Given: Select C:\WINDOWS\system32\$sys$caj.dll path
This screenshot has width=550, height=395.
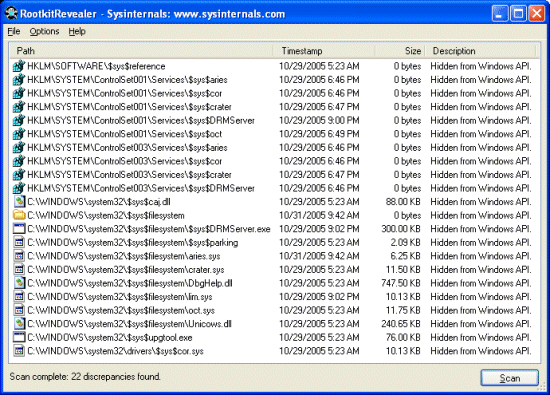Looking at the screenshot, I should pyautogui.click(x=99, y=202).
